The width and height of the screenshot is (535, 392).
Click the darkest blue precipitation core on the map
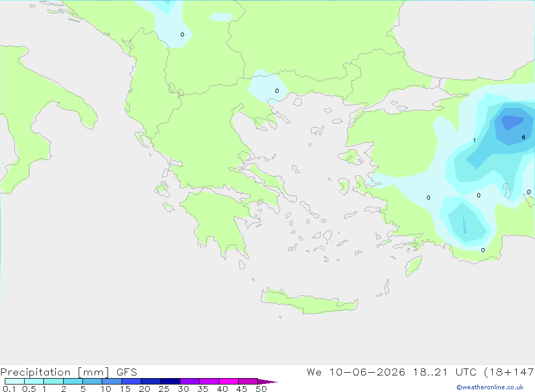pyautogui.click(x=512, y=122)
